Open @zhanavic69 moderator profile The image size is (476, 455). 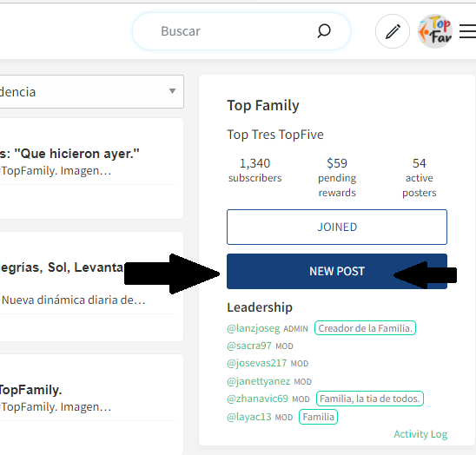(x=257, y=399)
